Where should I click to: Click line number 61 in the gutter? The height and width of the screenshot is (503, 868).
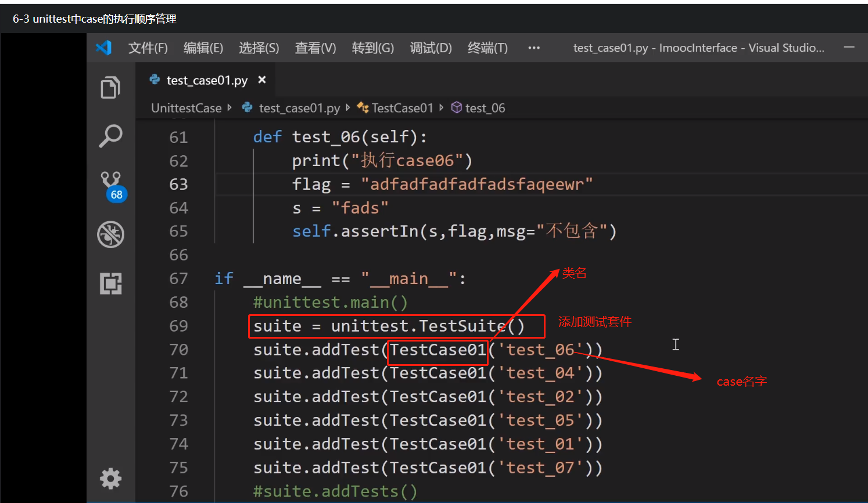[x=178, y=137]
